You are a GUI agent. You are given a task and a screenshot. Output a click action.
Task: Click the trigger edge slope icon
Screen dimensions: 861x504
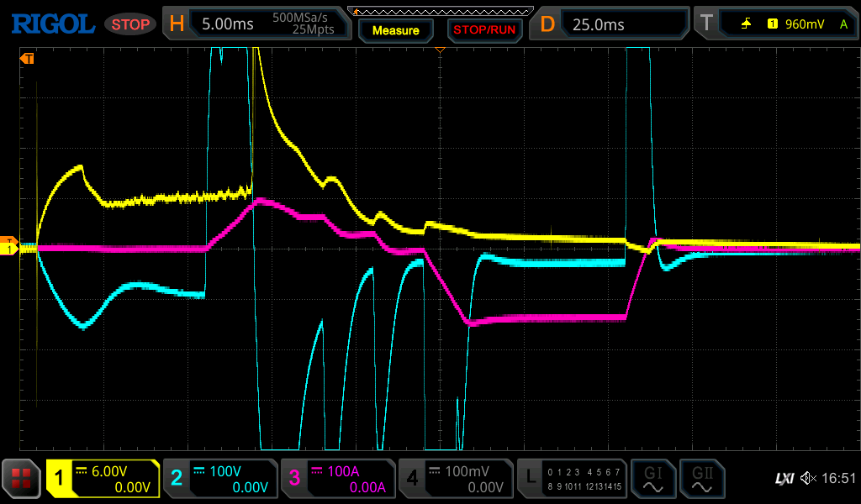pos(746,24)
